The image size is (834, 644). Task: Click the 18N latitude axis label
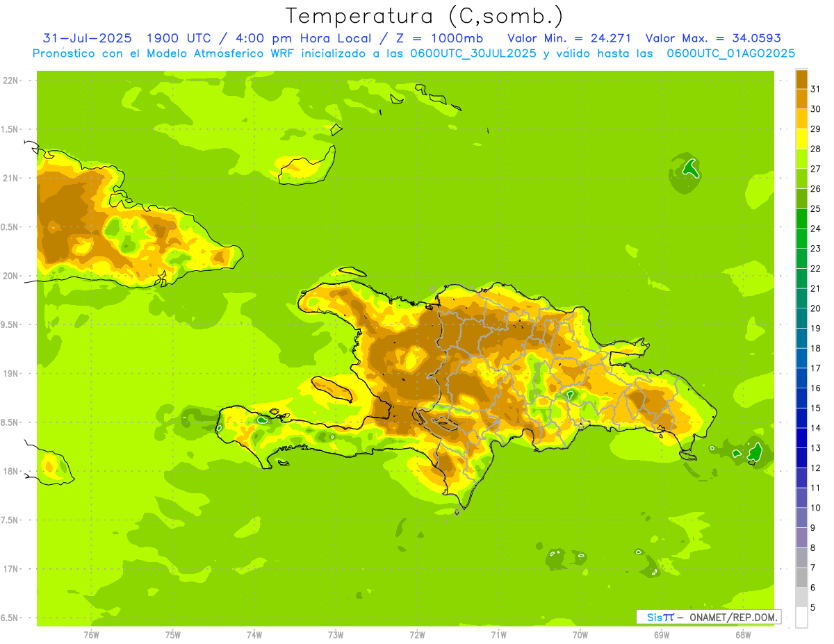pos(12,471)
